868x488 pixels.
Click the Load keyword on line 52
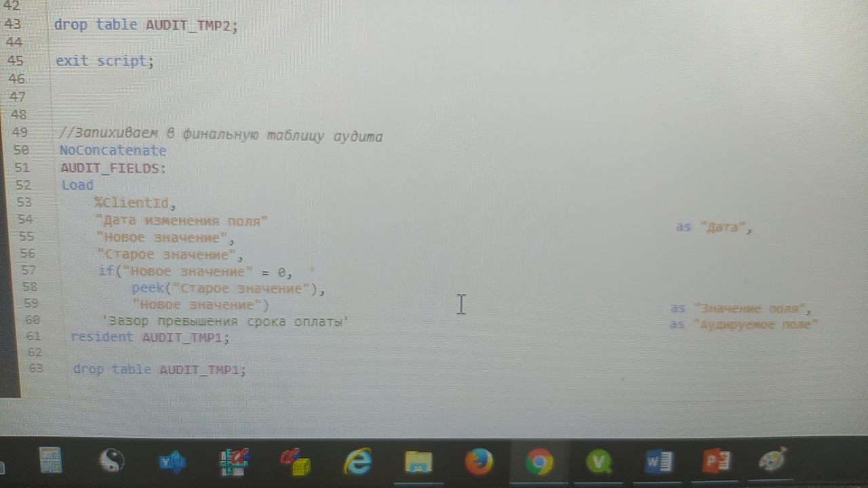click(77, 185)
